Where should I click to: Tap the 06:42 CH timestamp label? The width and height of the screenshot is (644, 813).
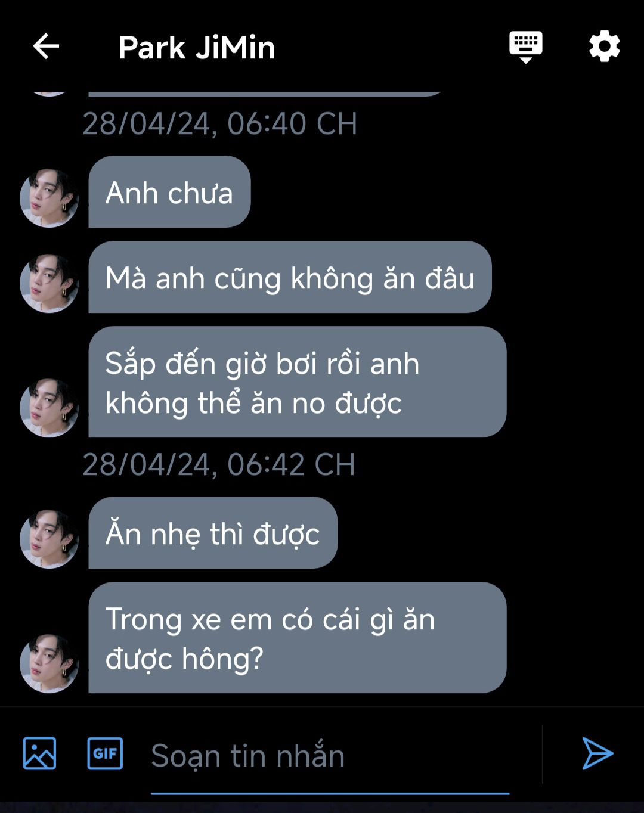tap(219, 464)
